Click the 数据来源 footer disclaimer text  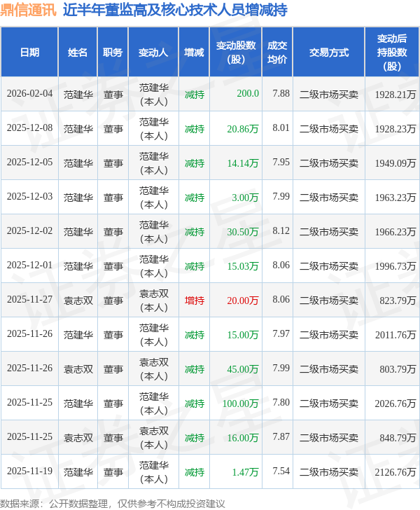click(112, 504)
